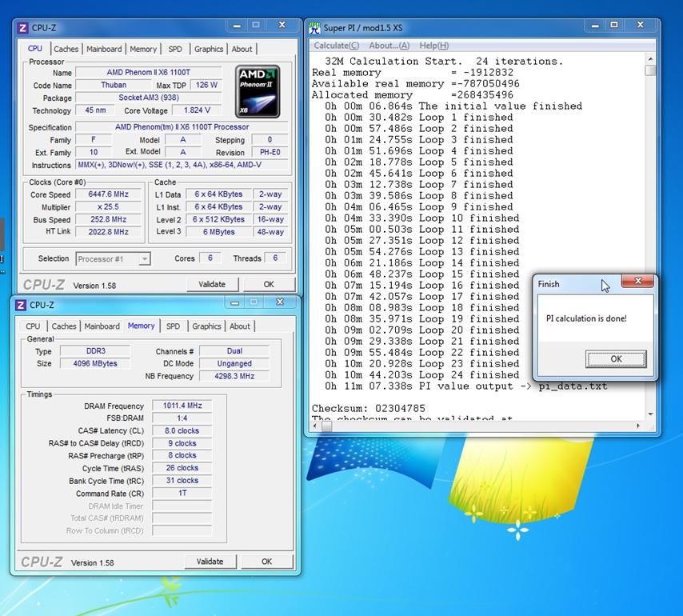The image size is (683, 616).
Task: Click the CPU-Z logo icon in upper window title
Action: click(x=22, y=28)
